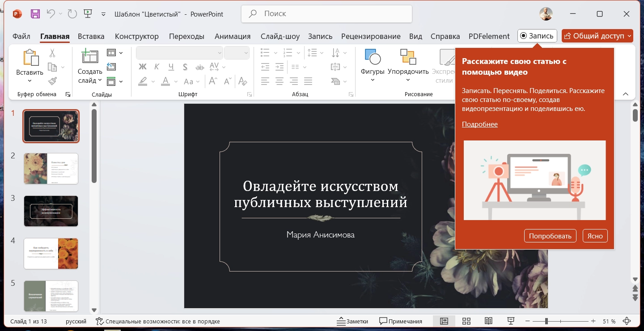Open the Фигуры shapes dropdown
Viewport: 644px width, 331px height.
[x=373, y=80]
